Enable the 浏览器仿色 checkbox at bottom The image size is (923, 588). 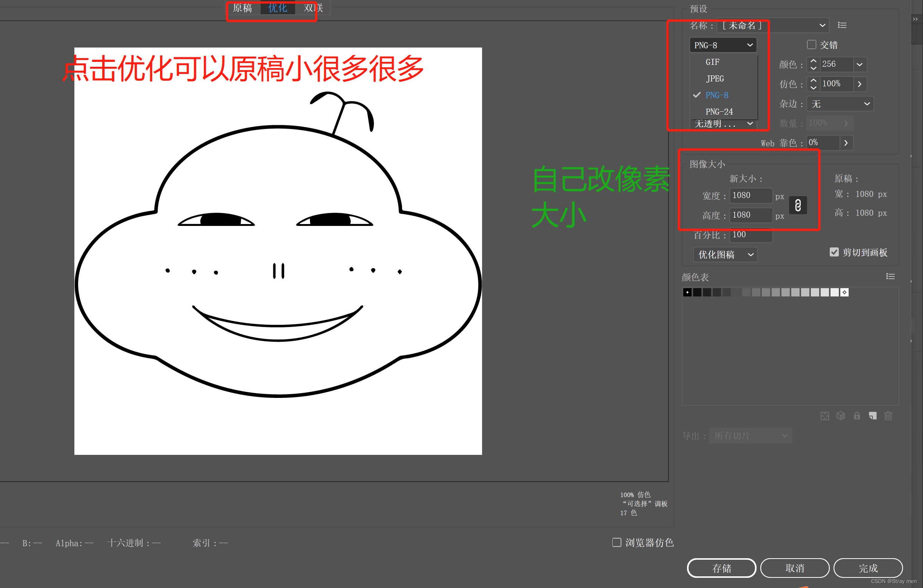(x=616, y=542)
